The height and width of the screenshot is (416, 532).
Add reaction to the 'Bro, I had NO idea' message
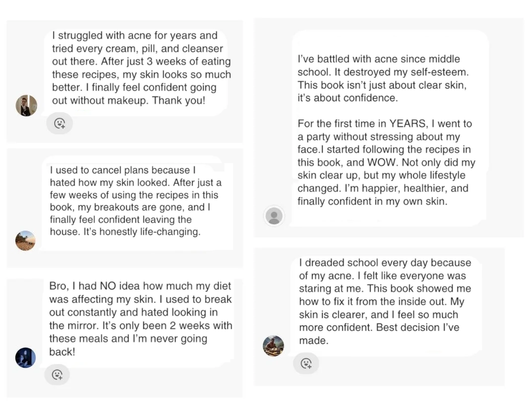57,374
